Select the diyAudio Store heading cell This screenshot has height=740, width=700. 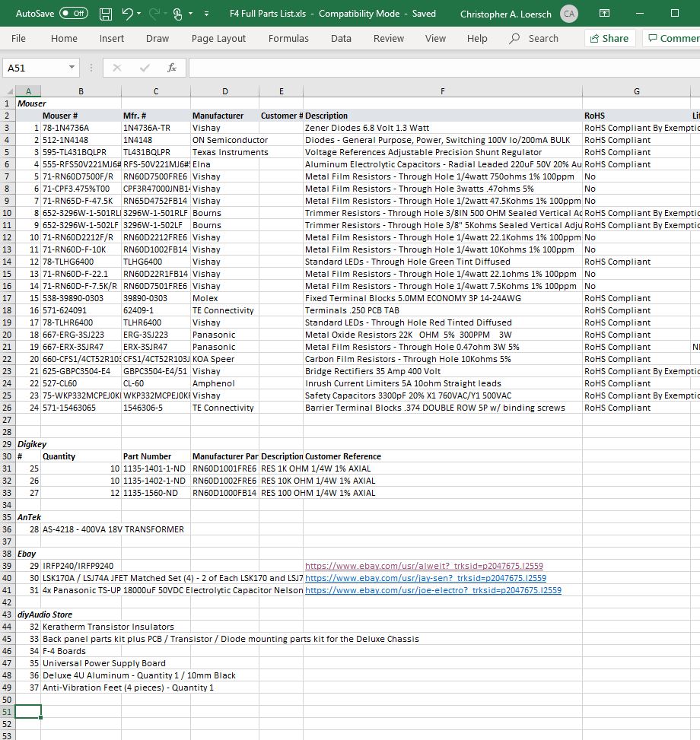28,615
